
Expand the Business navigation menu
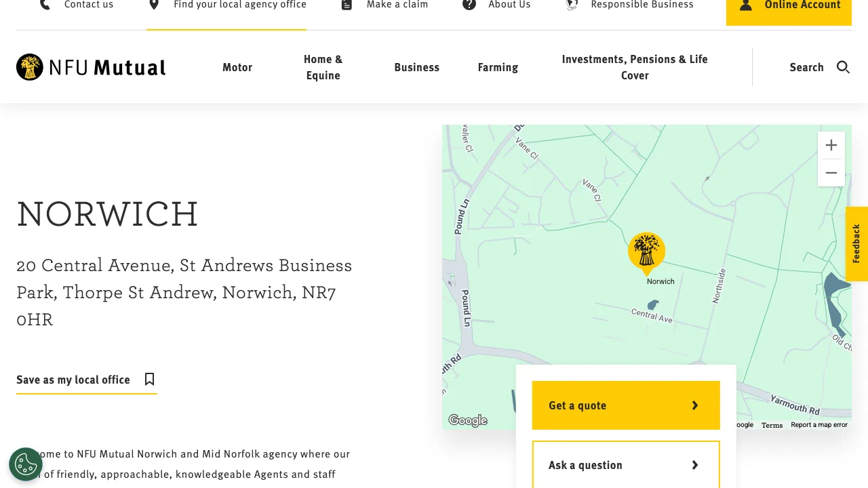[x=416, y=67]
